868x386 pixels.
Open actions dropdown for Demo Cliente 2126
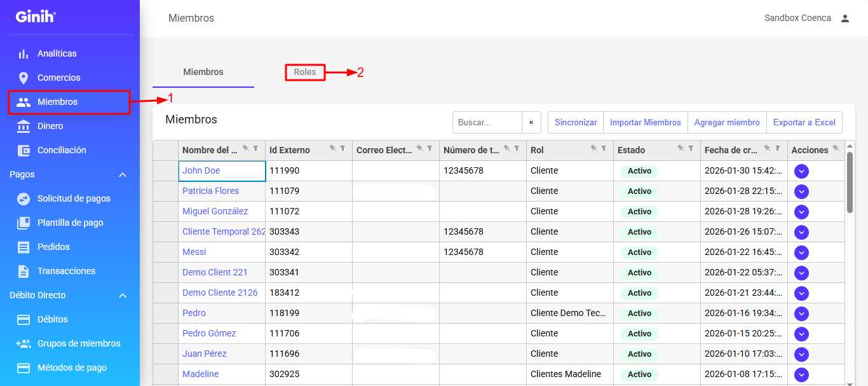pyautogui.click(x=801, y=293)
